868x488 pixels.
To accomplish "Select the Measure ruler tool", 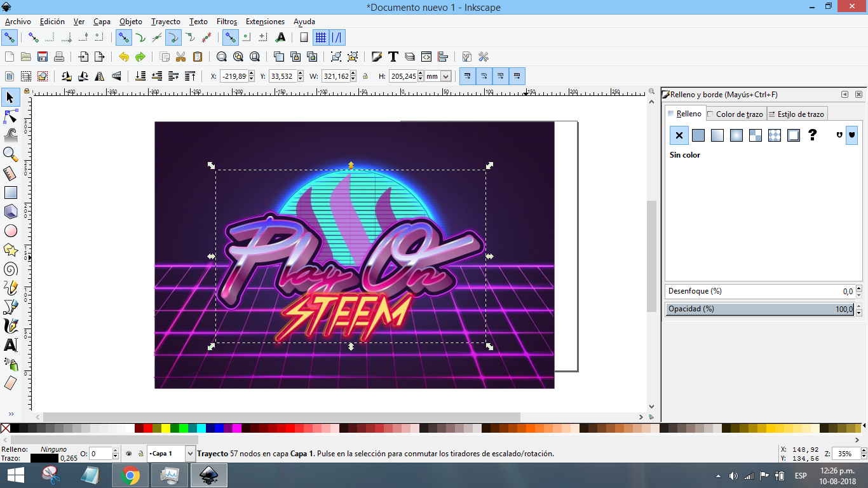I will point(10,173).
